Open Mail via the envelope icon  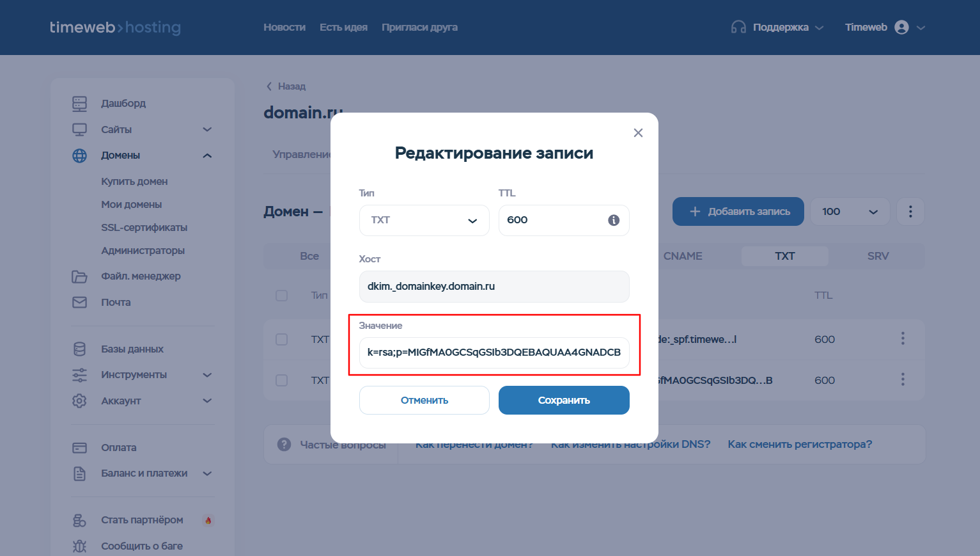[x=79, y=302]
